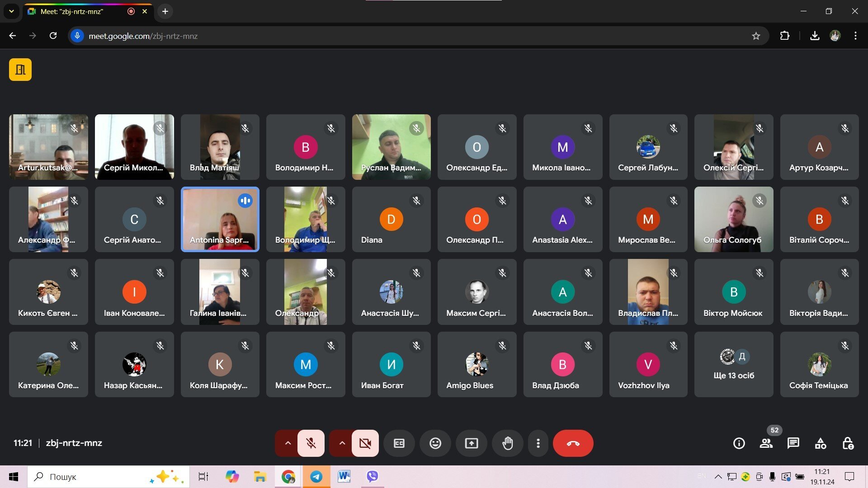
Task: Expand audio settings arrow beside microphone
Action: tap(288, 443)
